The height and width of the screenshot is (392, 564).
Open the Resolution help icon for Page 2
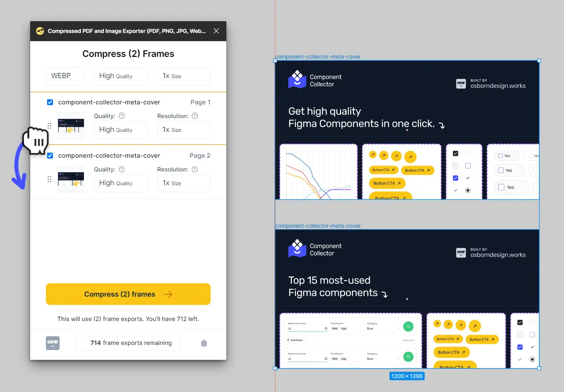coord(195,169)
